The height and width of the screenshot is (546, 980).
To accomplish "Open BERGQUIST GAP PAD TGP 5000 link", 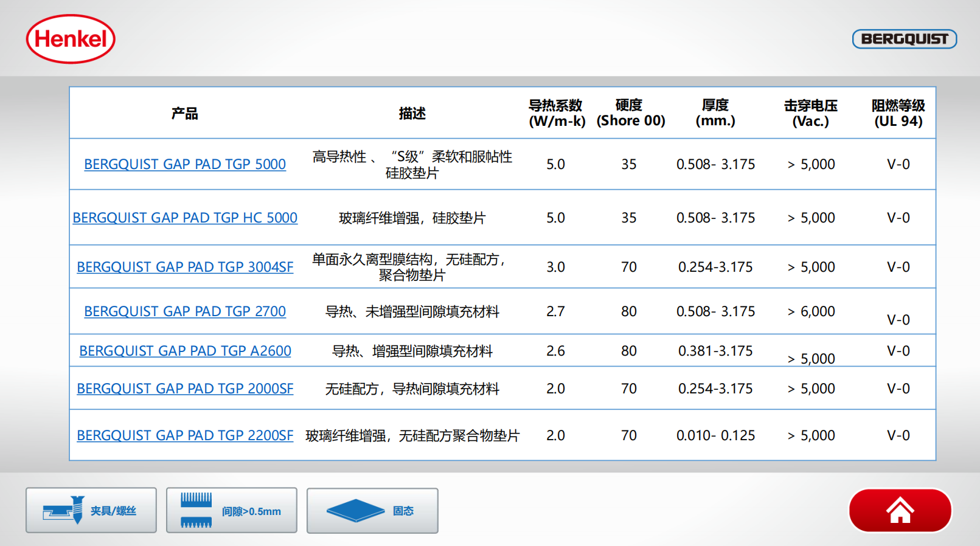I will pyautogui.click(x=185, y=164).
